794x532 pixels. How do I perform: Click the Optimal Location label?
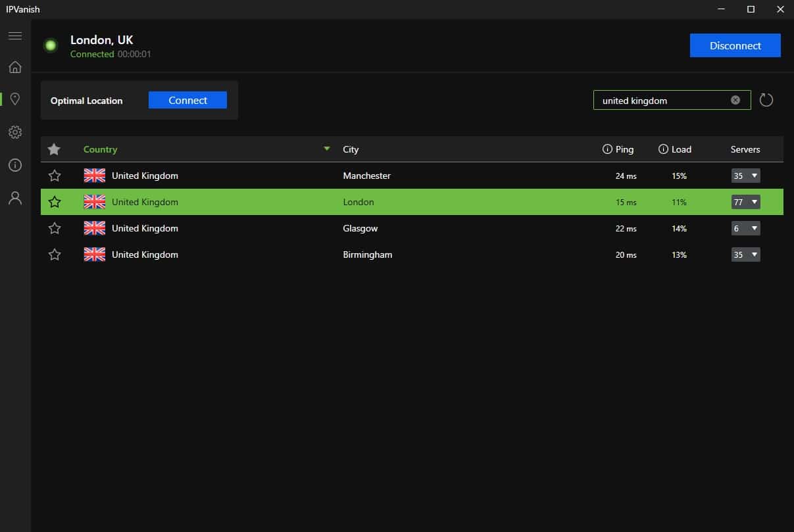[x=86, y=101]
